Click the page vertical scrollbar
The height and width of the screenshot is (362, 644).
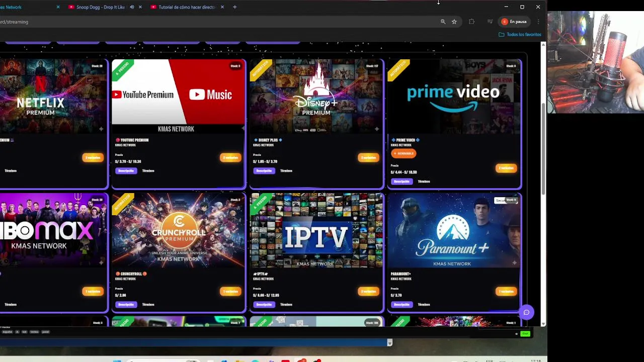(x=543, y=148)
